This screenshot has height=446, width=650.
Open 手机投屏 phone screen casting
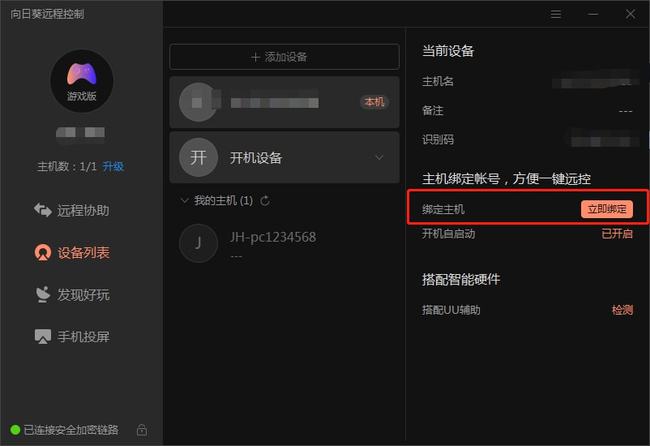[x=72, y=336]
